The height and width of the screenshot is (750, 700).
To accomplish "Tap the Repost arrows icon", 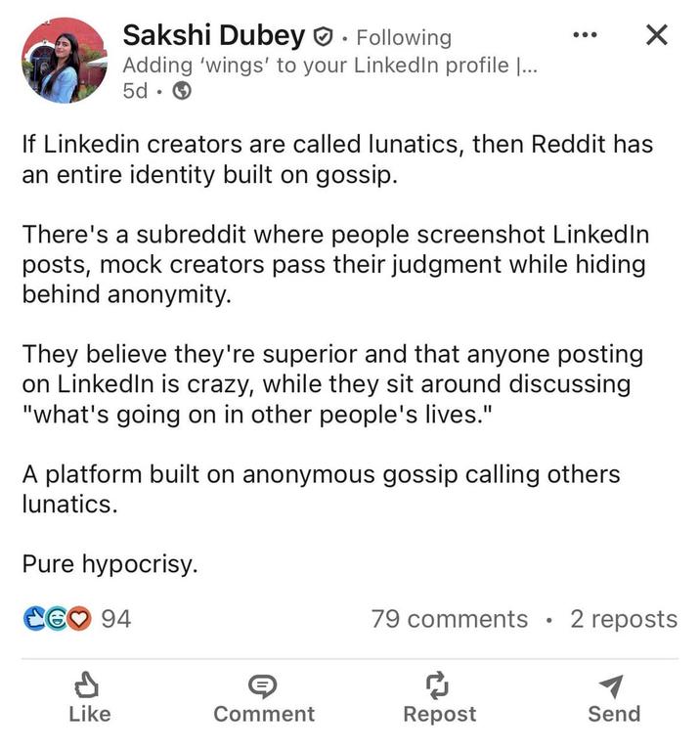I will click(439, 684).
